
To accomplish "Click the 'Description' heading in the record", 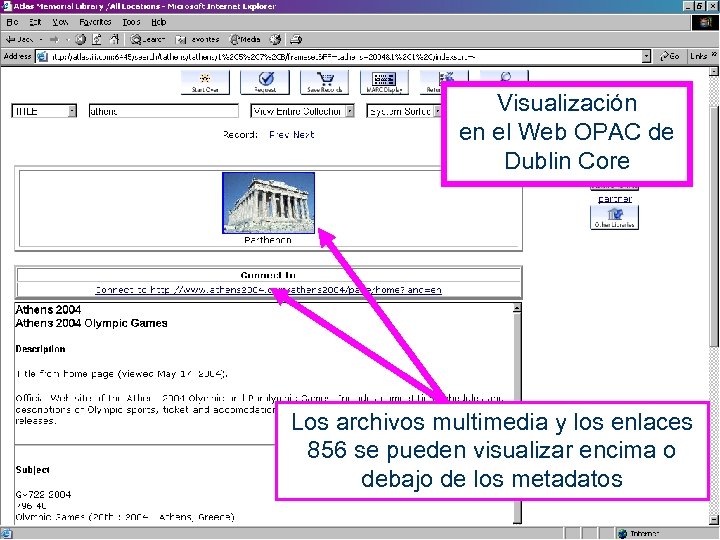I will click(x=40, y=349).
